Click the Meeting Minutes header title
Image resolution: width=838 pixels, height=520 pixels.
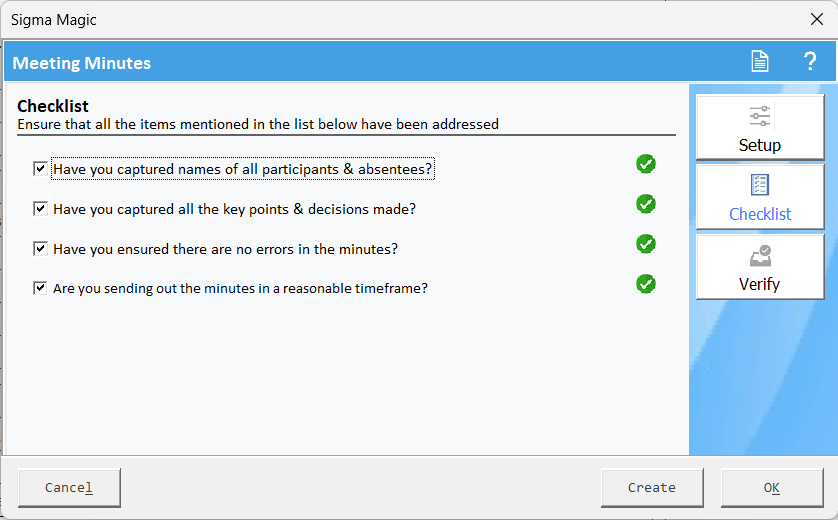[x=82, y=63]
